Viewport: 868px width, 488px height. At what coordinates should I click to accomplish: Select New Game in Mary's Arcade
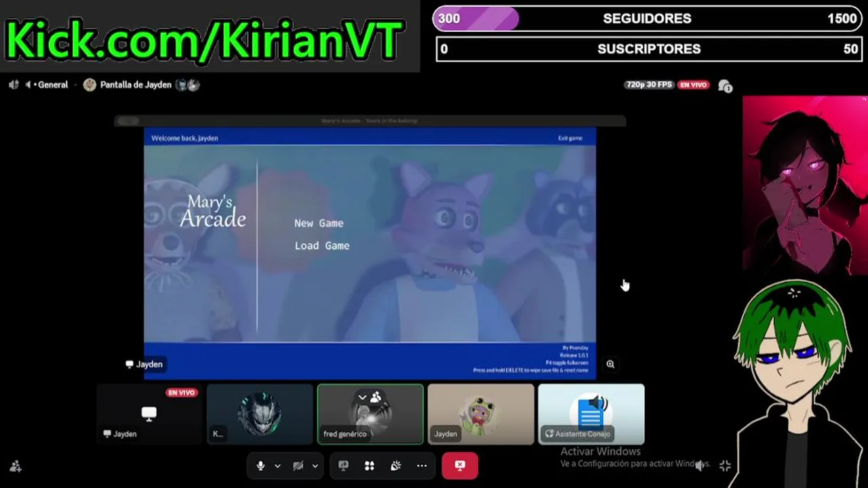[x=319, y=223]
